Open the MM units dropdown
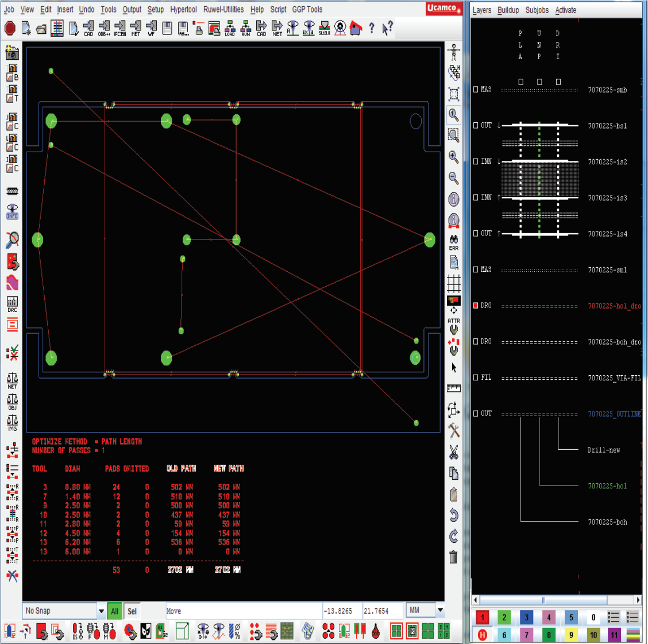This screenshot has height=644, width=648. pyautogui.click(x=440, y=610)
